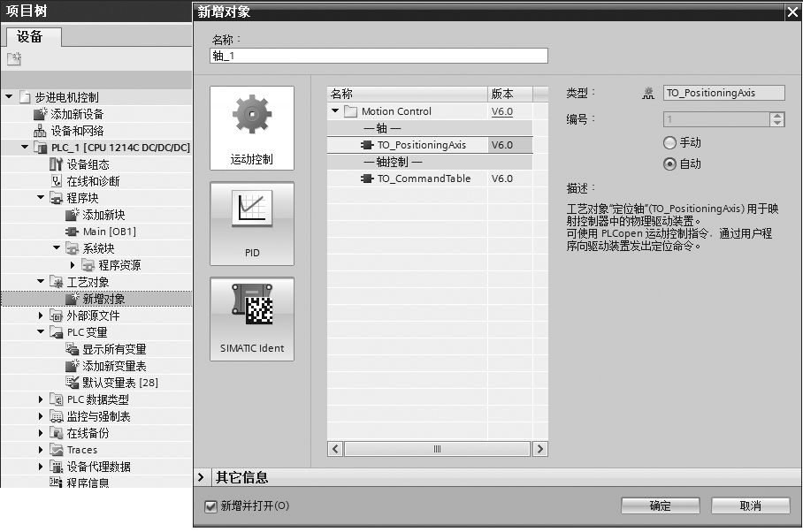Click the axis type icon beside 类型 field
This screenshot has height=532, width=803.
pyautogui.click(x=648, y=93)
